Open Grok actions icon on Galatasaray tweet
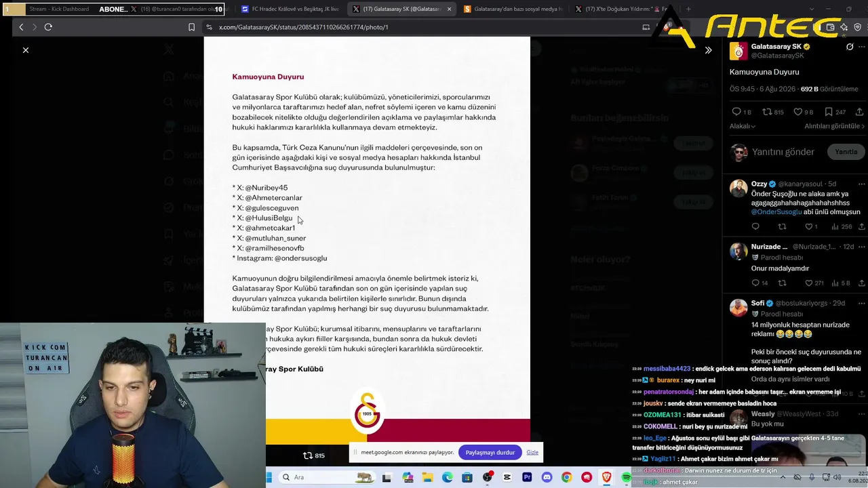 [850, 47]
